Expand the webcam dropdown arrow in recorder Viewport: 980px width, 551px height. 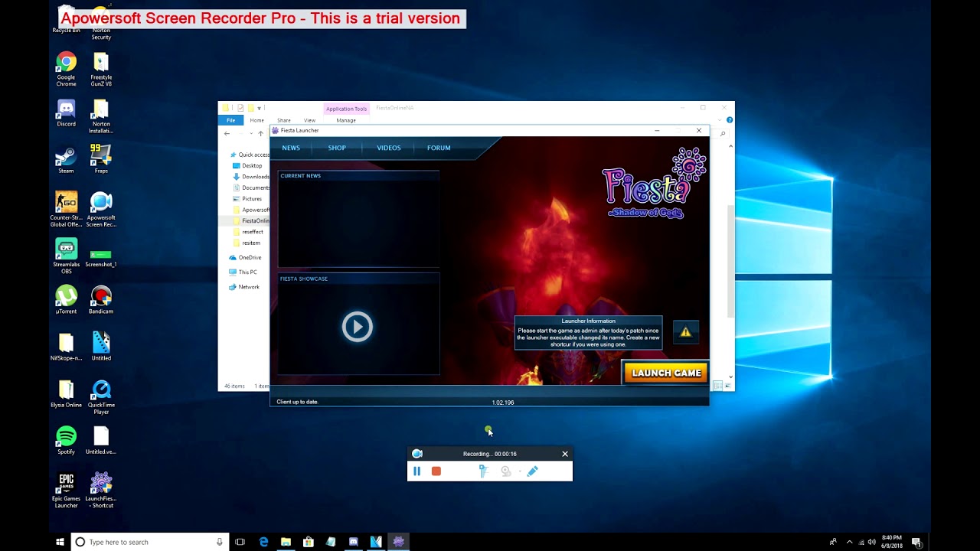click(520, 471)
